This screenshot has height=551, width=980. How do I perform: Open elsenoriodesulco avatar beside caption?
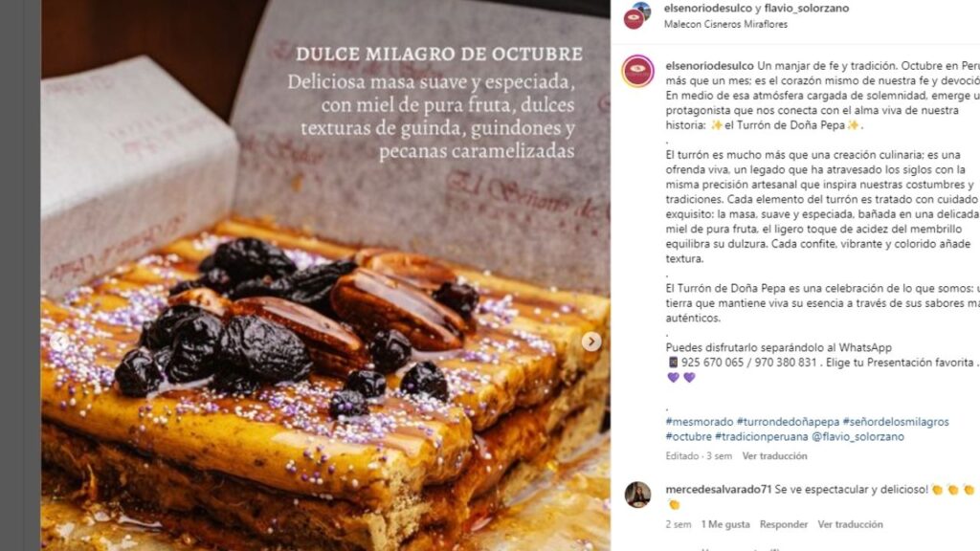[x=637, y=71]
